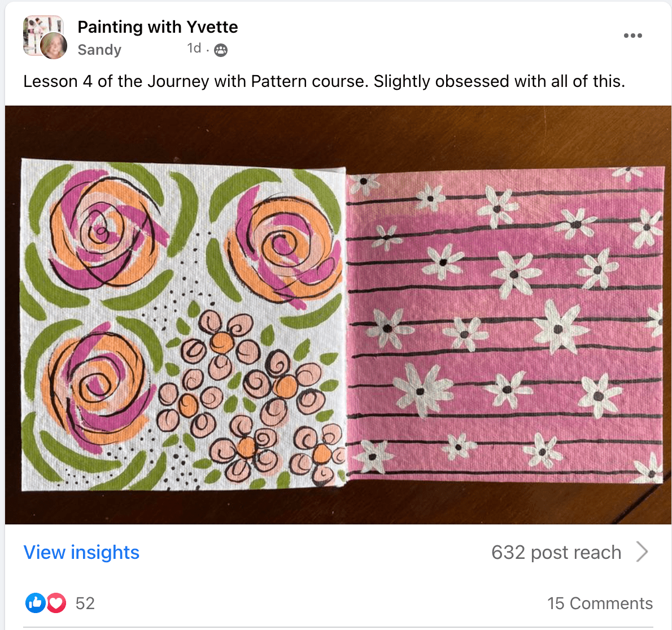Viewport: 672px width, 630px height.
Task: Click the dark wooden table above the paintings
Action: point(339,133)
